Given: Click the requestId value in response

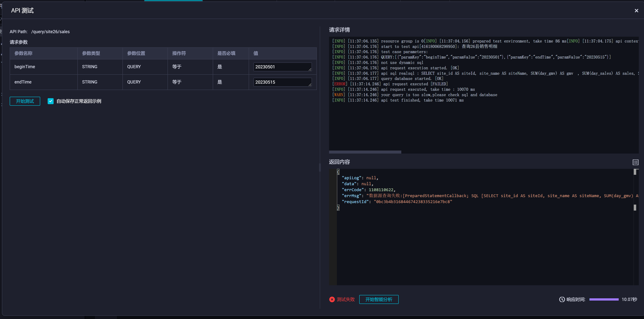Looking at the screenshot, I should (x=413, y=202).
